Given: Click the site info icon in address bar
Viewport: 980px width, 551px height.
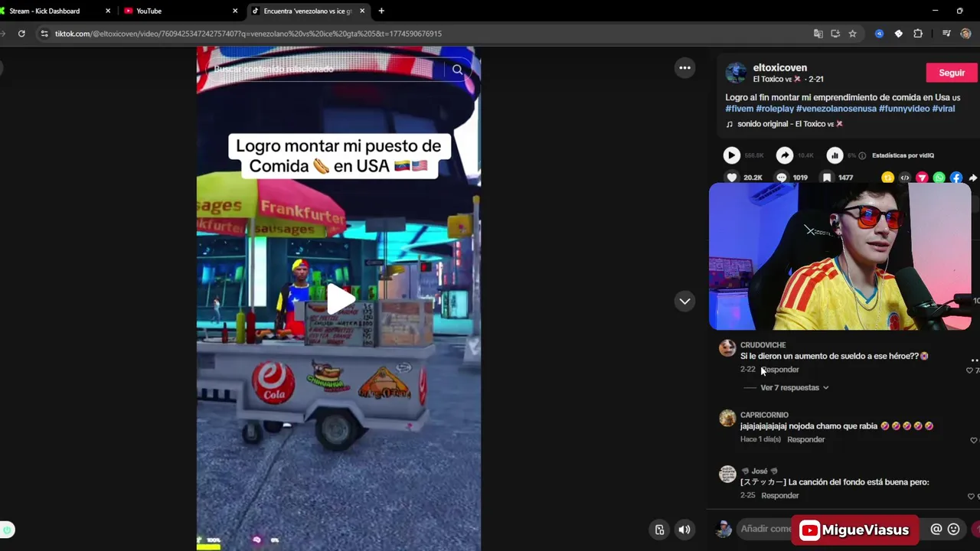Looking at the screenshot, I should click(44, 34).
